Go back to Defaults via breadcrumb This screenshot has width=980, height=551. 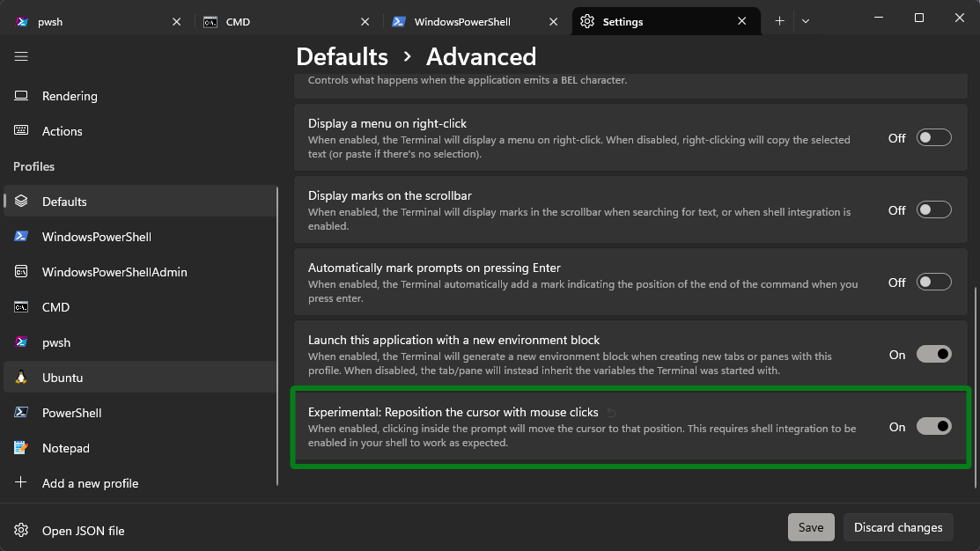pyautogui.click(x=342, y=57)
